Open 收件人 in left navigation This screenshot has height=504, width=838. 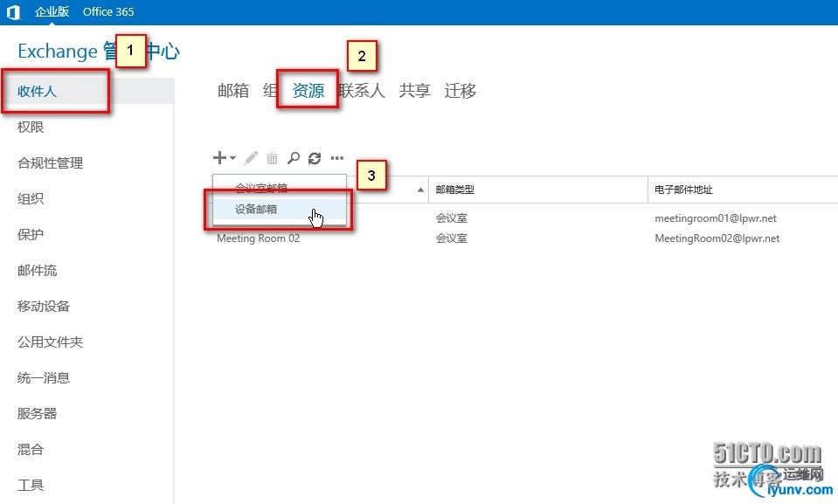tap(87, 91)
